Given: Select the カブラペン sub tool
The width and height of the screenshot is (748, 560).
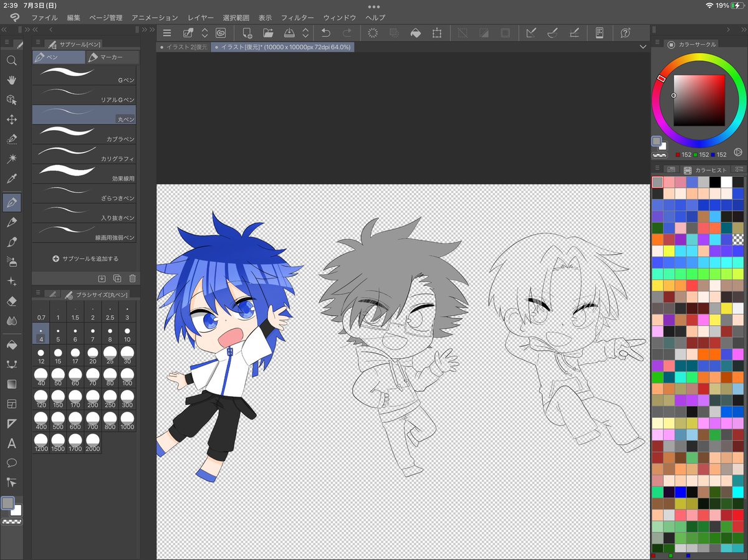Looking at the screenshot, I should coord(85,133).
